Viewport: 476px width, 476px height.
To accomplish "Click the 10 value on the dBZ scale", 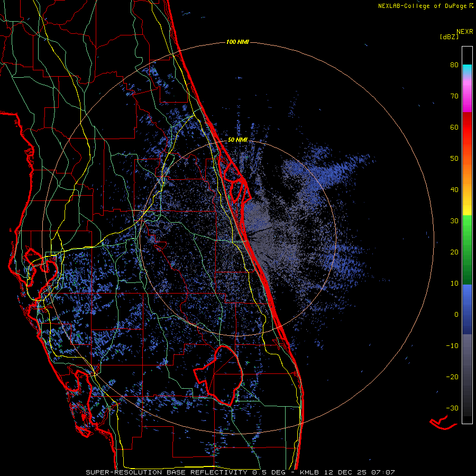I will (454, 283).
